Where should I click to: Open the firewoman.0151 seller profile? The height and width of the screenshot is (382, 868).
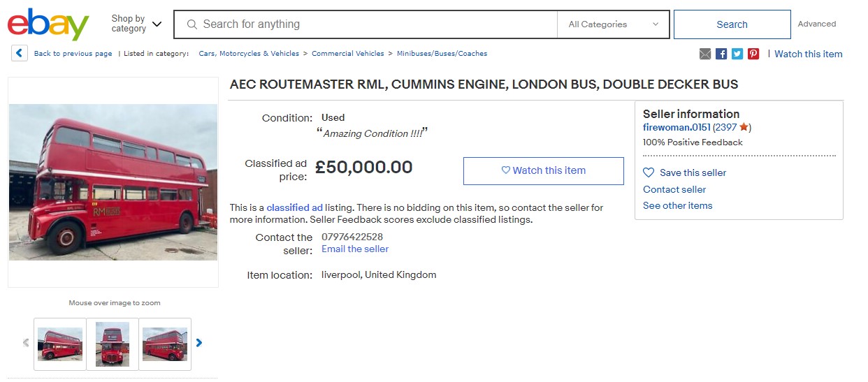click(677, 127)
